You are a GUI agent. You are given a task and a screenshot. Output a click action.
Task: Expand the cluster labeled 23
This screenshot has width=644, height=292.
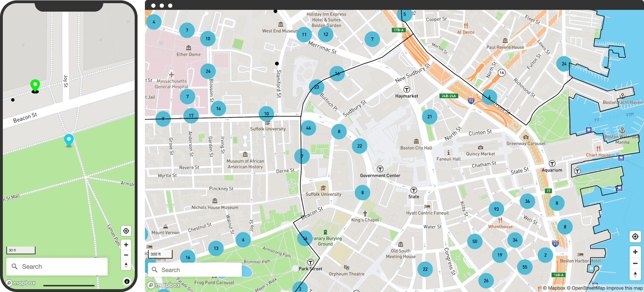click(317, 87)
